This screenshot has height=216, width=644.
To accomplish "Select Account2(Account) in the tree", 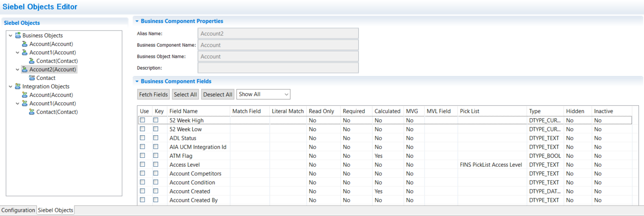I will 52,70.
